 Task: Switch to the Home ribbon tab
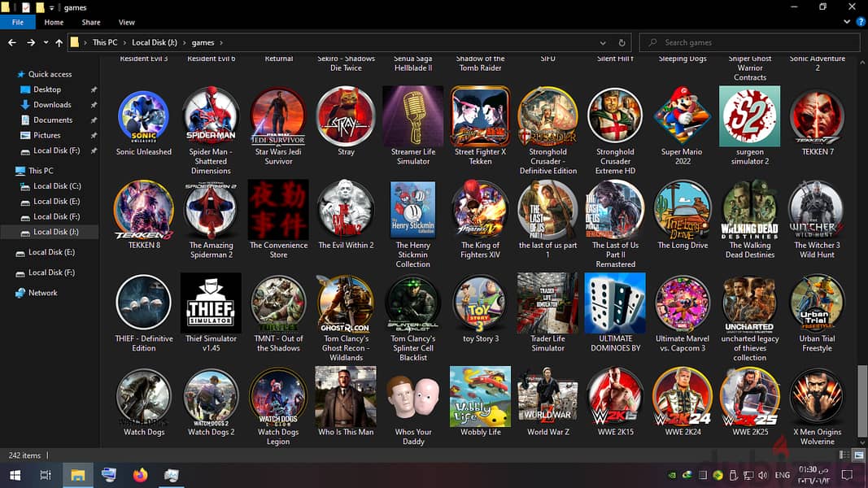pyautogui.click(x=54, y=22)
